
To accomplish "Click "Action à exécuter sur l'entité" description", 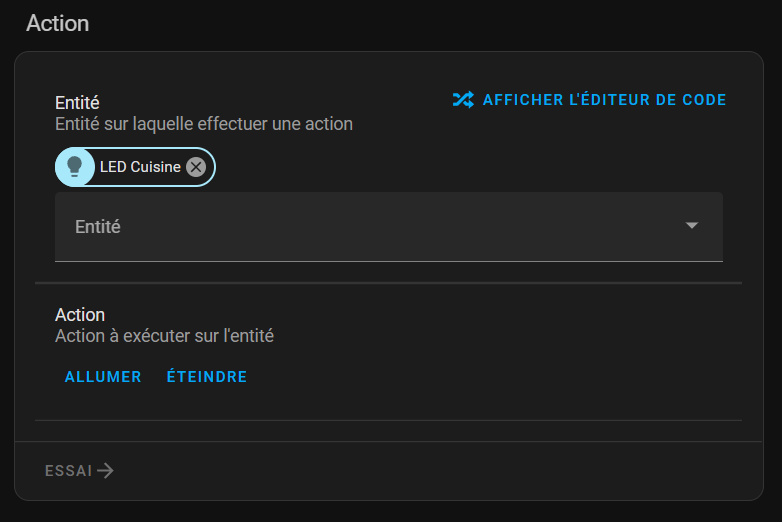I will [x=164, y=336].
